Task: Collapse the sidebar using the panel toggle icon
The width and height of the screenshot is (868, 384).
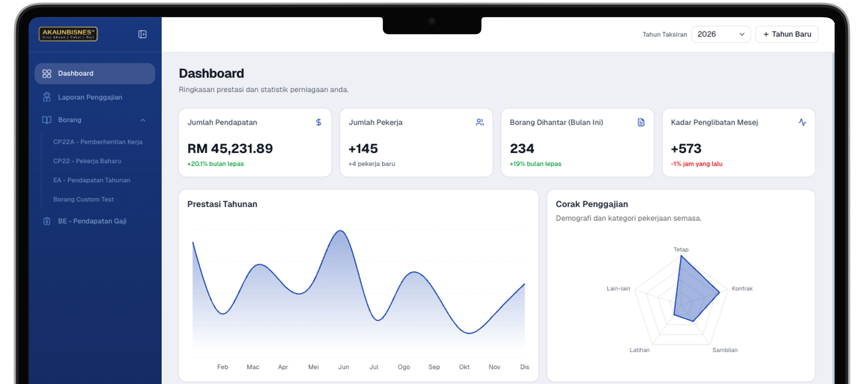Action: pyautogui.click(x=142, y=34)
